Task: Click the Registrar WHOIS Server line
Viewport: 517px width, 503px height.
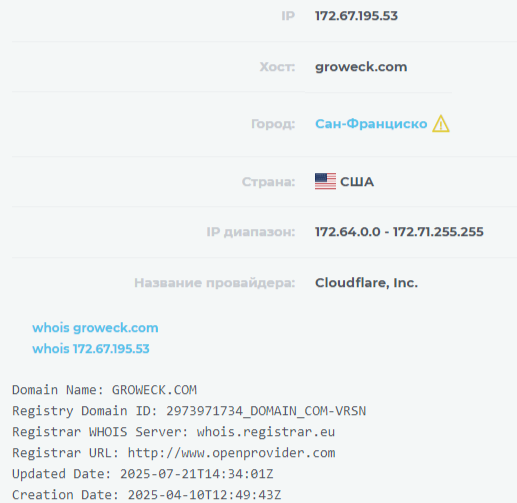Action: click(173, 432)
